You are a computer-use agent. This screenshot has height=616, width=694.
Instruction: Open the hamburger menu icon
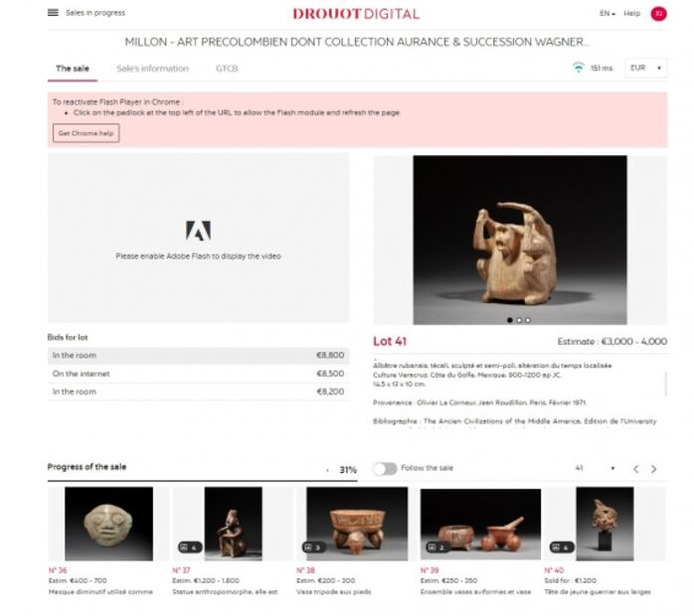pos(53,12)
